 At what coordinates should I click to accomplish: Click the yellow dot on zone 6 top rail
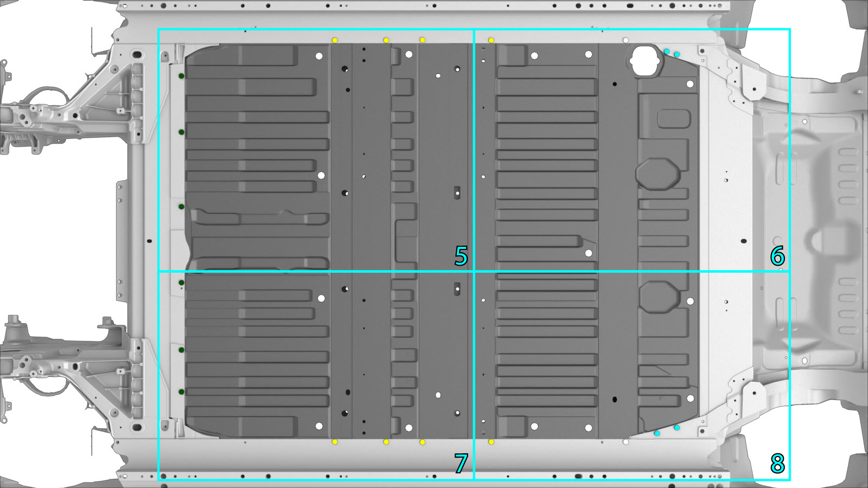click(x=491, y=40)
